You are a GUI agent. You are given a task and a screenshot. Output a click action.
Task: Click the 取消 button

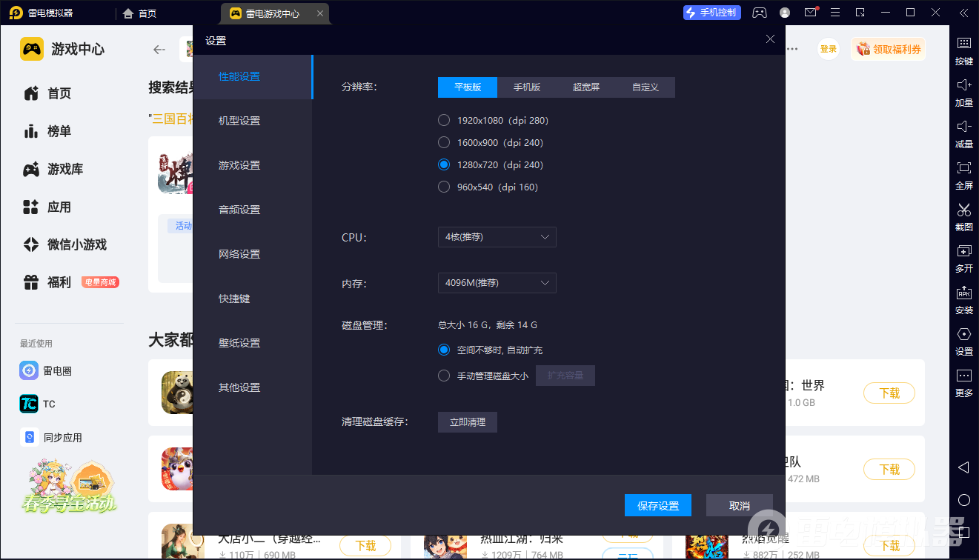pos(740,505)
